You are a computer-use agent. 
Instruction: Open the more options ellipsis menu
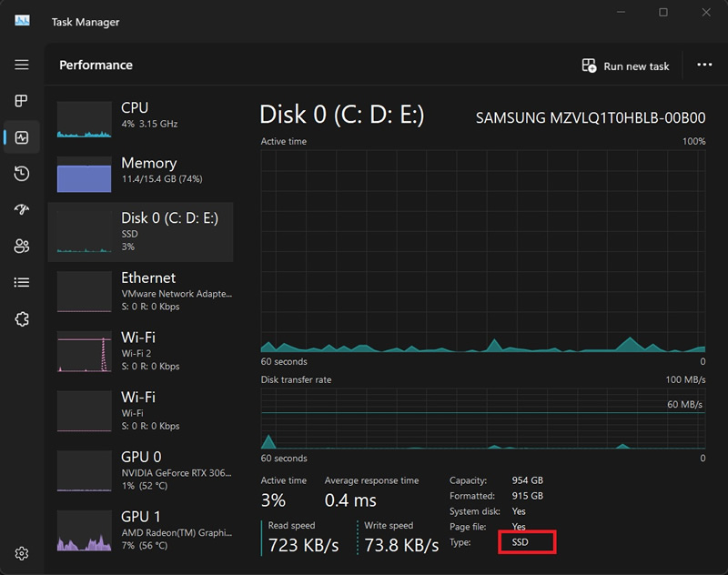(x=705, y=65)
